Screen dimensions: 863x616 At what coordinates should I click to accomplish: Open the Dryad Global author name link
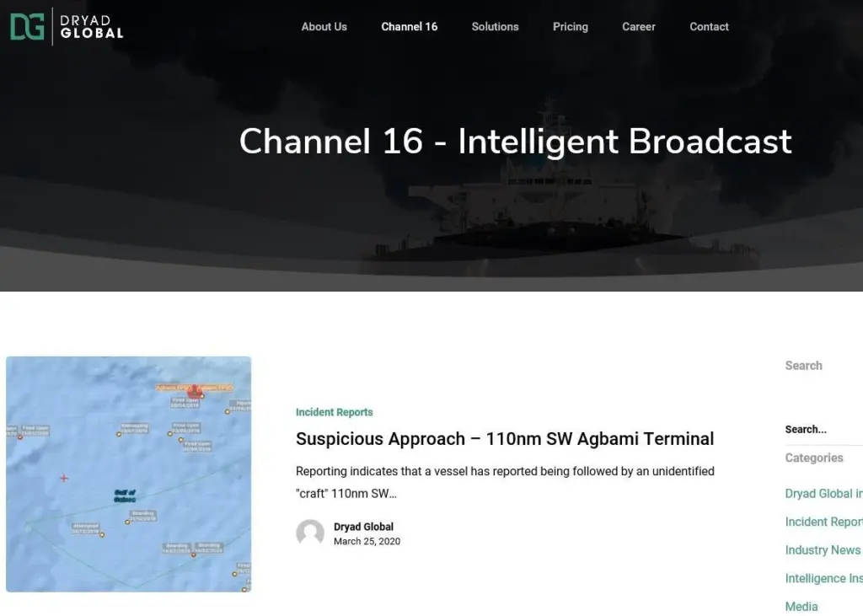pos(363,527)
